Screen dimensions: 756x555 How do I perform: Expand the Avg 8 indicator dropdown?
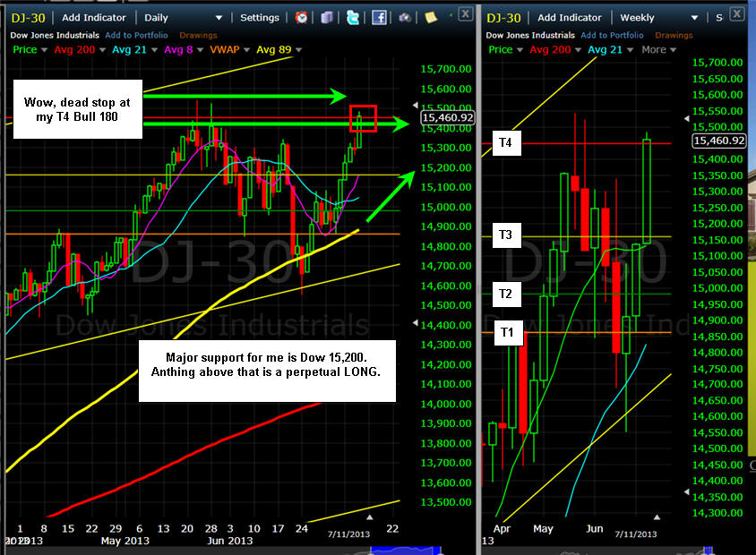[x=200, y=50]
